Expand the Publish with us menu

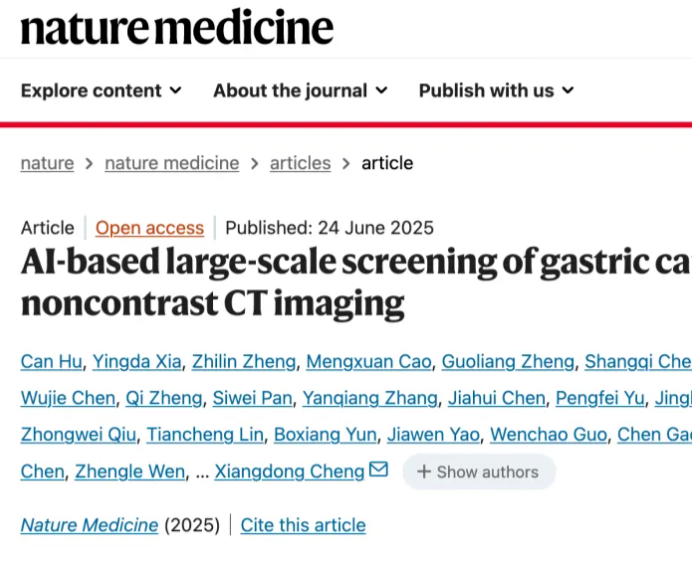(496, 90)
